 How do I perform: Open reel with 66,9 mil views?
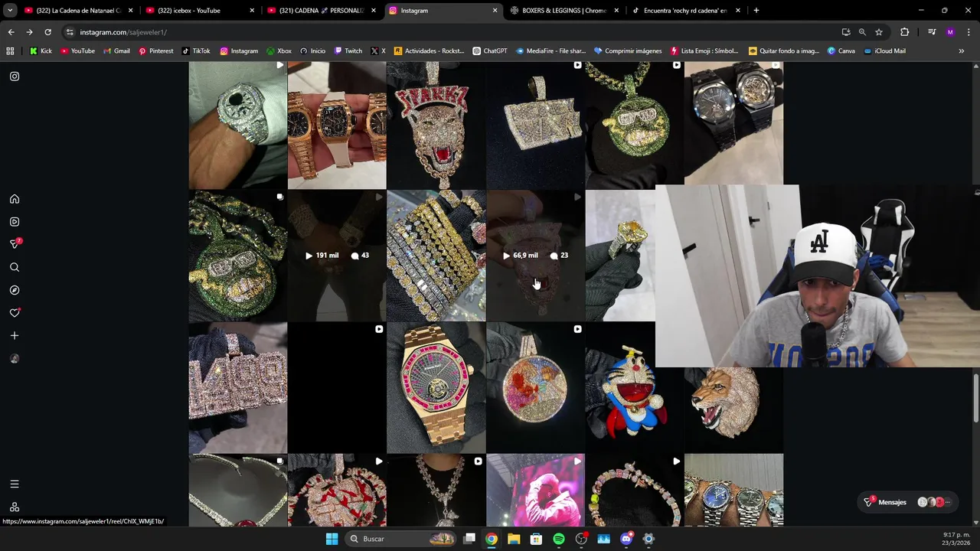coord(535,256)
